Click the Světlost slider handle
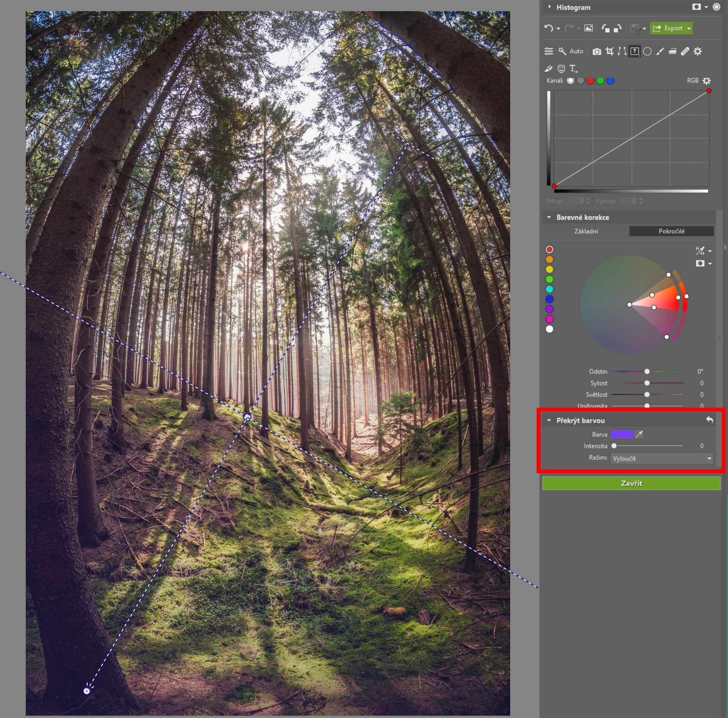 (x=647, y=395)
